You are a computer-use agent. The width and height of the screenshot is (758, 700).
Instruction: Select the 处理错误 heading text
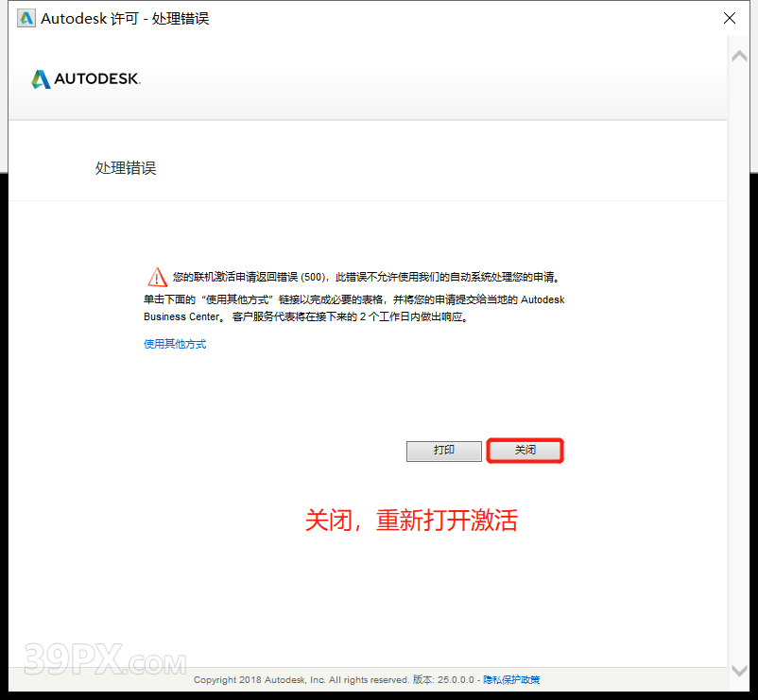pos(126,168)
